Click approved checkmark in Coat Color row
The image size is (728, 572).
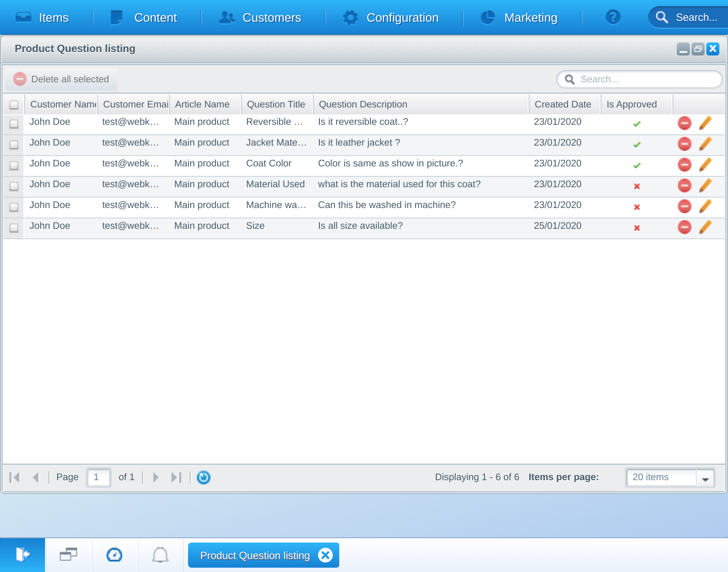coord(637,166)
